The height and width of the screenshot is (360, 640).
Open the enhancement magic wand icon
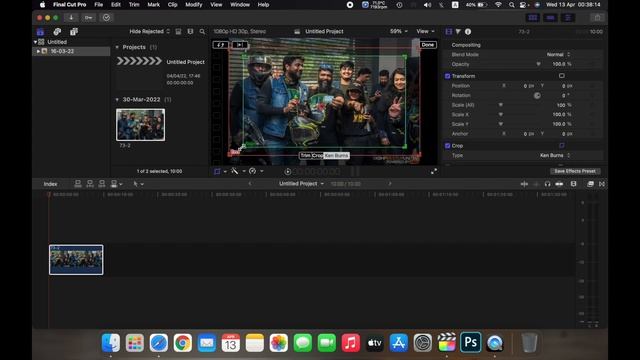click(235, 171)
